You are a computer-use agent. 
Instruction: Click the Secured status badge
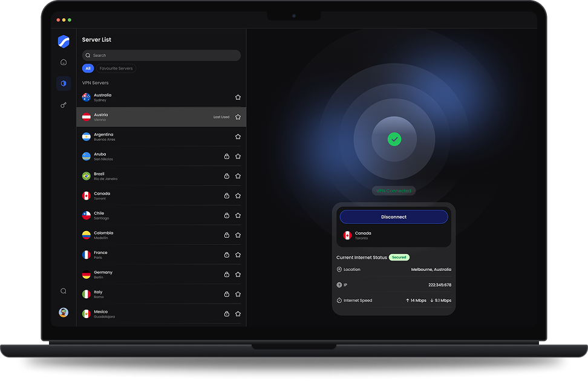tap(399, 257)
